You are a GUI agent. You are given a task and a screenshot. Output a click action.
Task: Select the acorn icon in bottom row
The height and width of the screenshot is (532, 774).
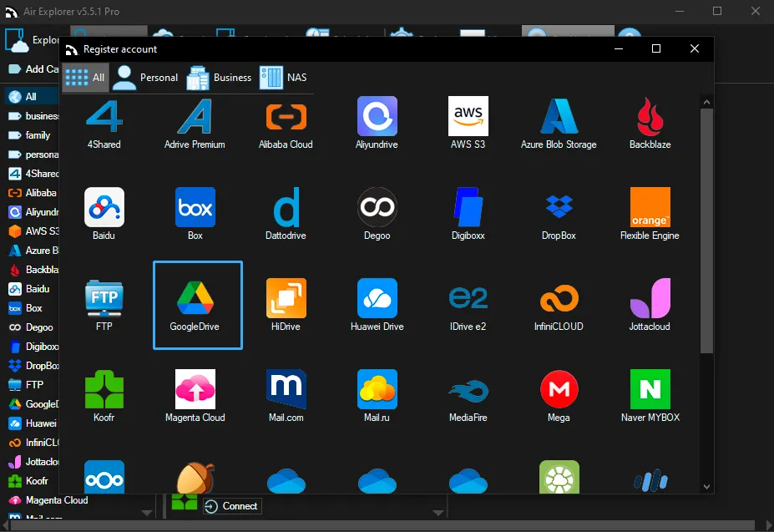pos(195,477)
